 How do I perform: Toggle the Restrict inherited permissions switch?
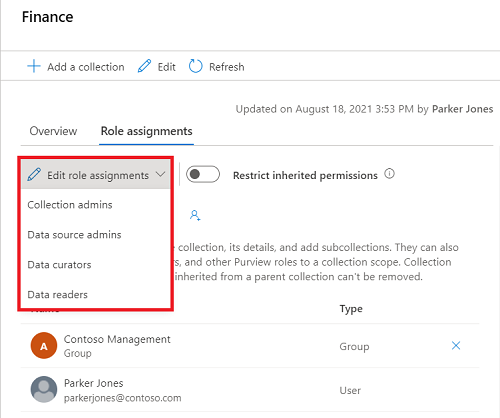(203, 174)
